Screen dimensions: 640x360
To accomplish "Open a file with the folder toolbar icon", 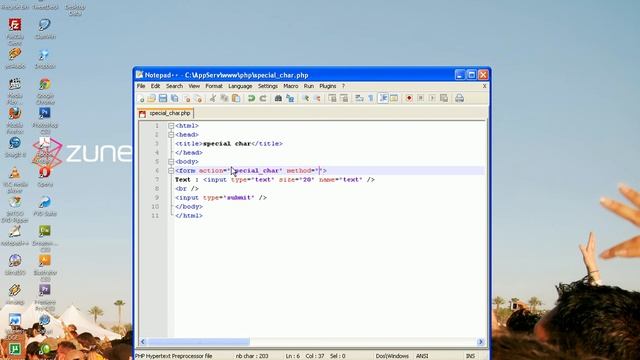I will click(x=151, y=98).
